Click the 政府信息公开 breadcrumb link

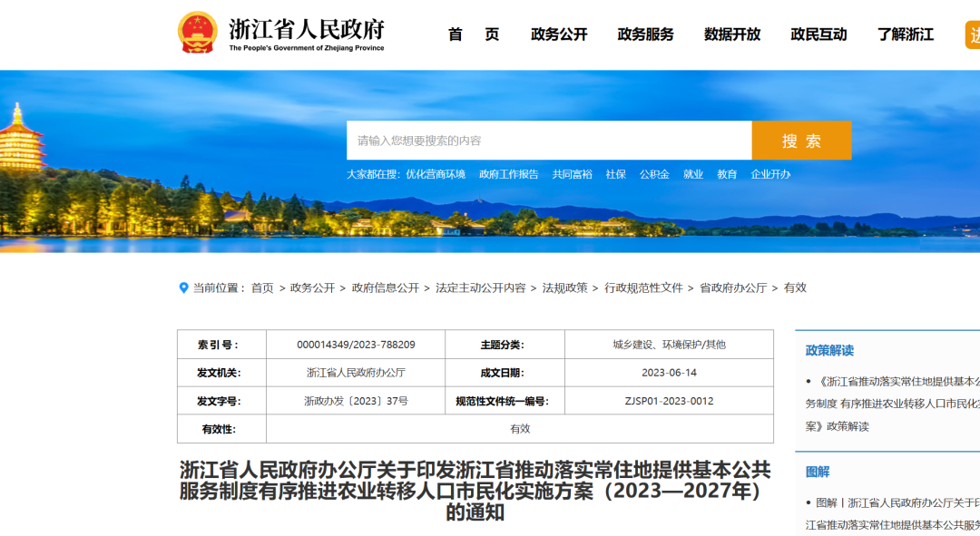click(385, 288)
